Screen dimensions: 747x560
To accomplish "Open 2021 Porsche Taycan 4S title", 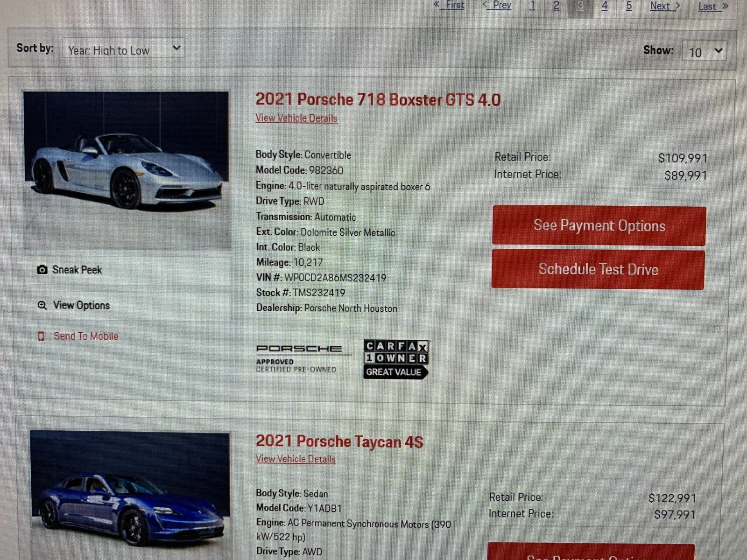I will point(339,441).
